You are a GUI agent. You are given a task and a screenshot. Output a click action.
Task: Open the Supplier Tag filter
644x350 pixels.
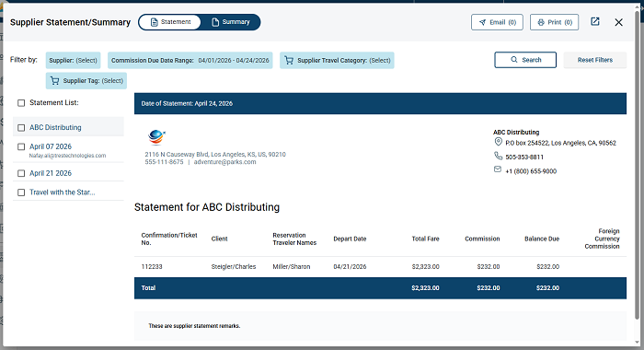(86, 81)
